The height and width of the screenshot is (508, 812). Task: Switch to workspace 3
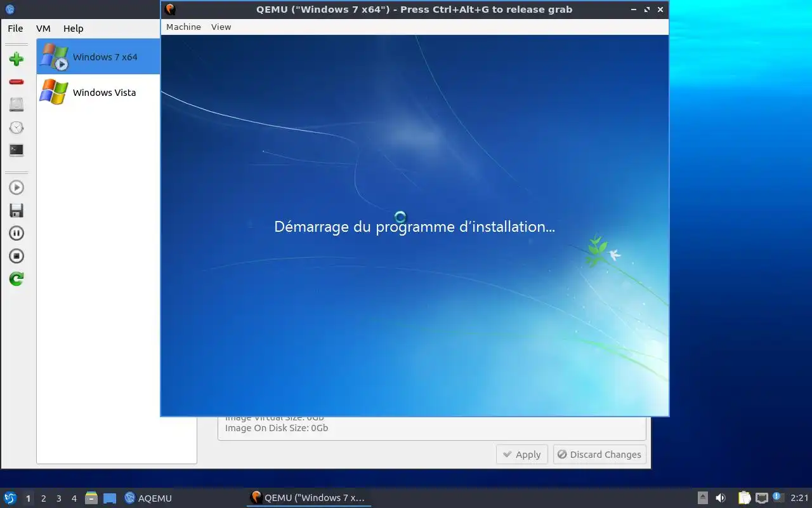pyautogui.click(x=58, y=498)
